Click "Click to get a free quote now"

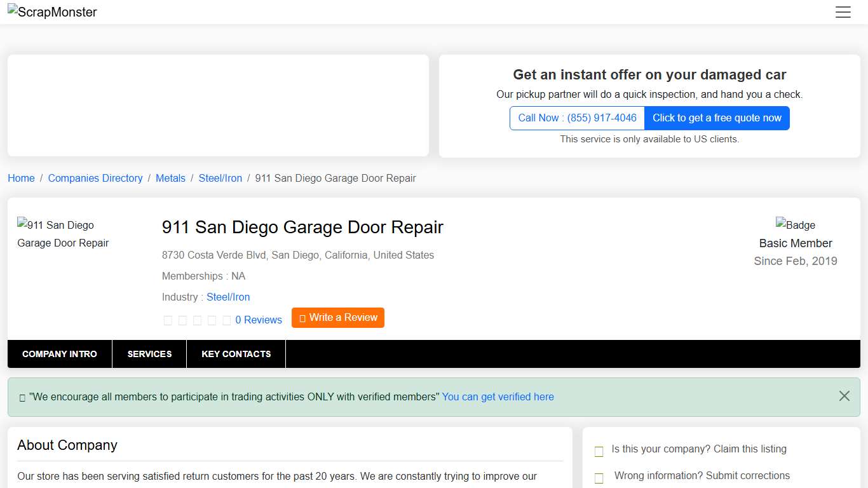pyautogui.click(x=717, y=118)
